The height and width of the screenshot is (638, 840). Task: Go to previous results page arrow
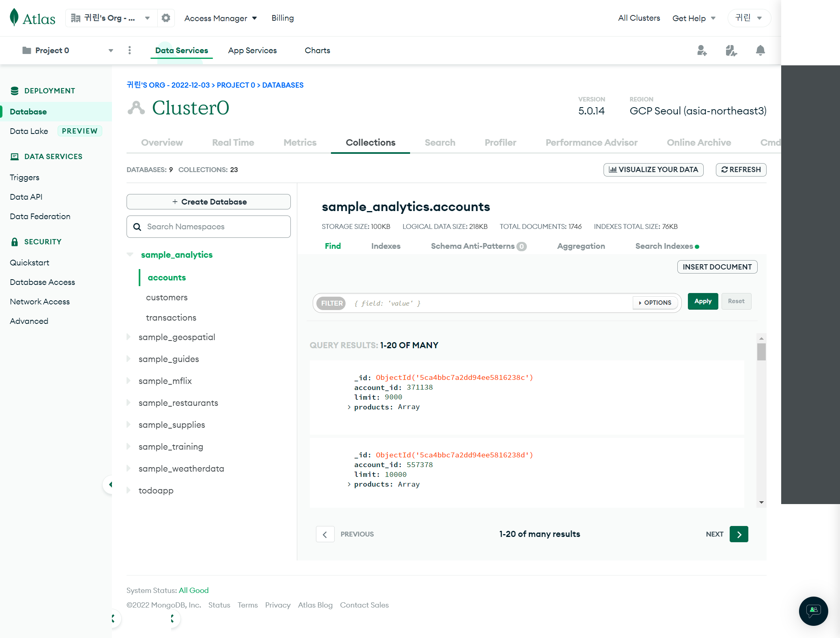click(x=325, y=534)
